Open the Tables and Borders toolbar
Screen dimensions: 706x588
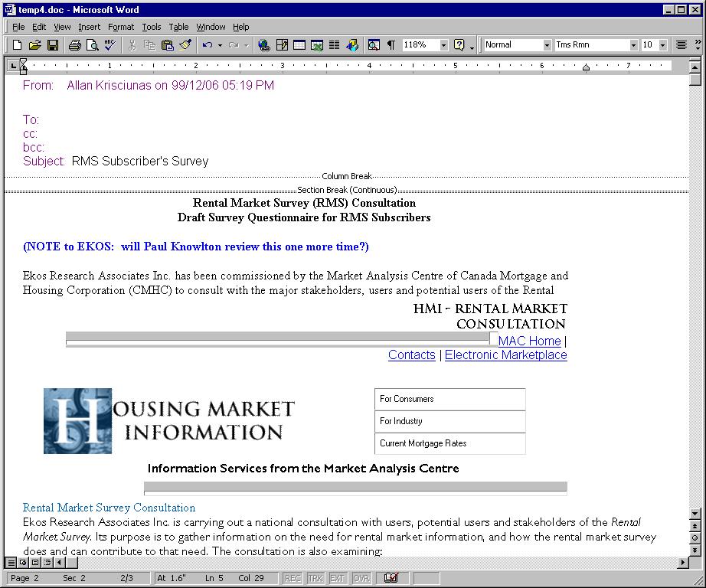coord(282,45)
